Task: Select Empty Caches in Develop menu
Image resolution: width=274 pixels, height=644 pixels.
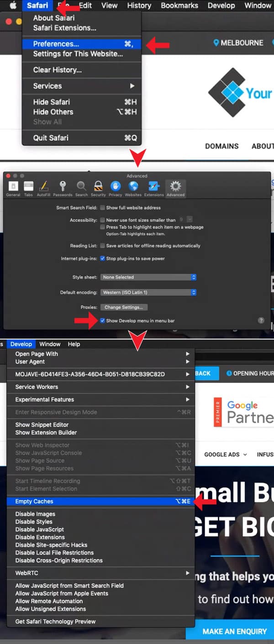Action: [34, 501]
